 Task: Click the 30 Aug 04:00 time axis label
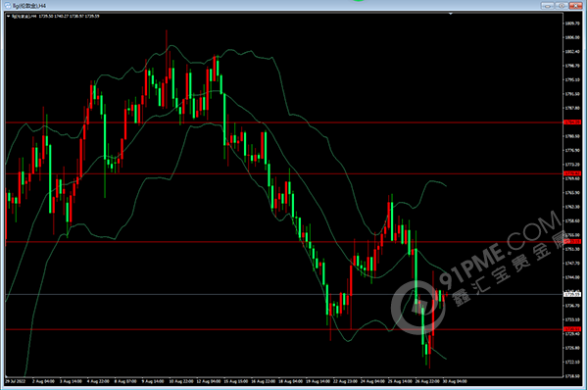click(455, 381)
